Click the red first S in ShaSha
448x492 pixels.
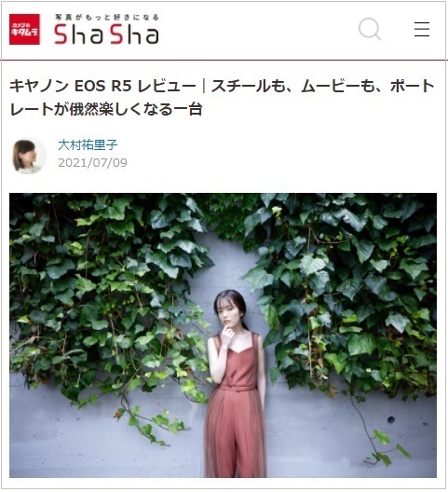pyautogui.click(x=61, y=34)
